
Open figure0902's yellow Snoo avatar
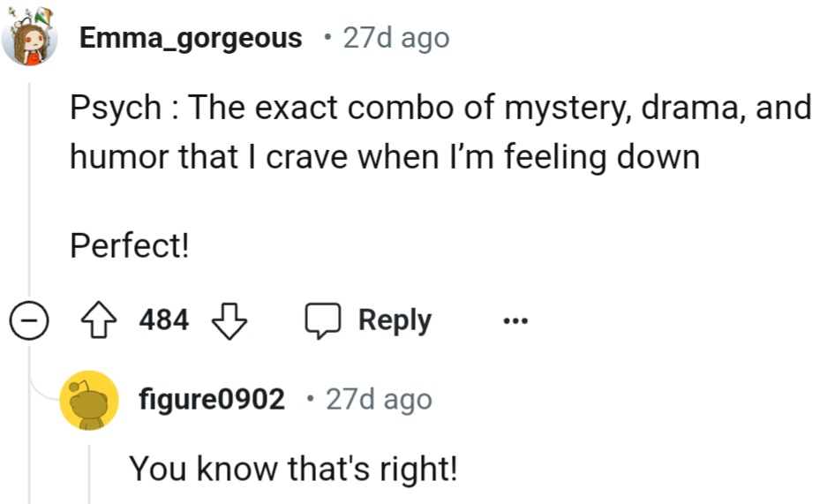(88, 400)
